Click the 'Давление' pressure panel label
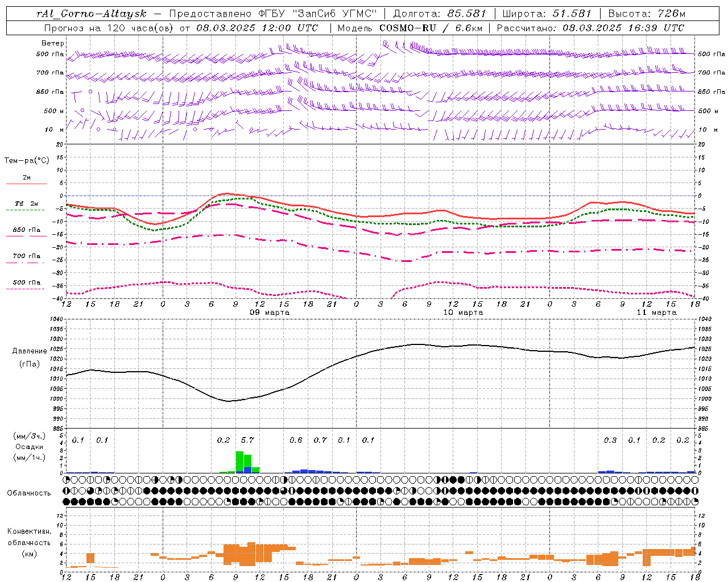 (30, 351)
